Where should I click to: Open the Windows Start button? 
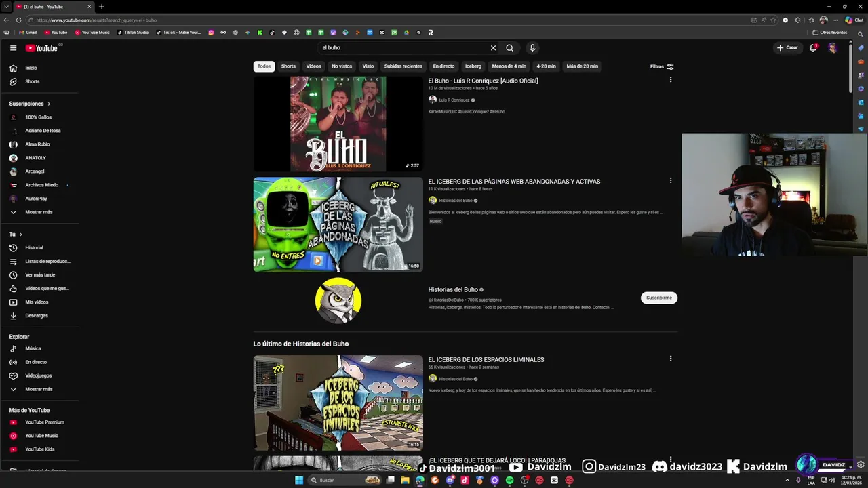tap(299, 480)
